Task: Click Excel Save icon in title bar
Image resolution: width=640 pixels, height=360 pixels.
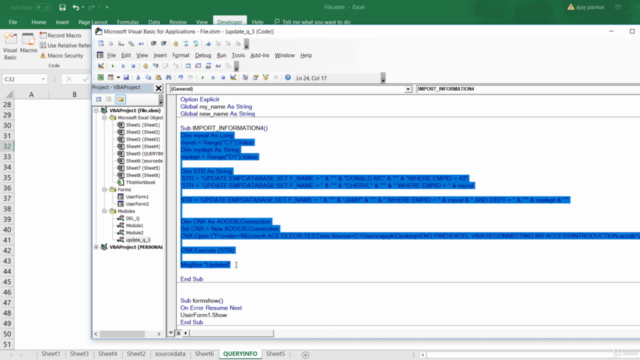Action: pos(62,7)
